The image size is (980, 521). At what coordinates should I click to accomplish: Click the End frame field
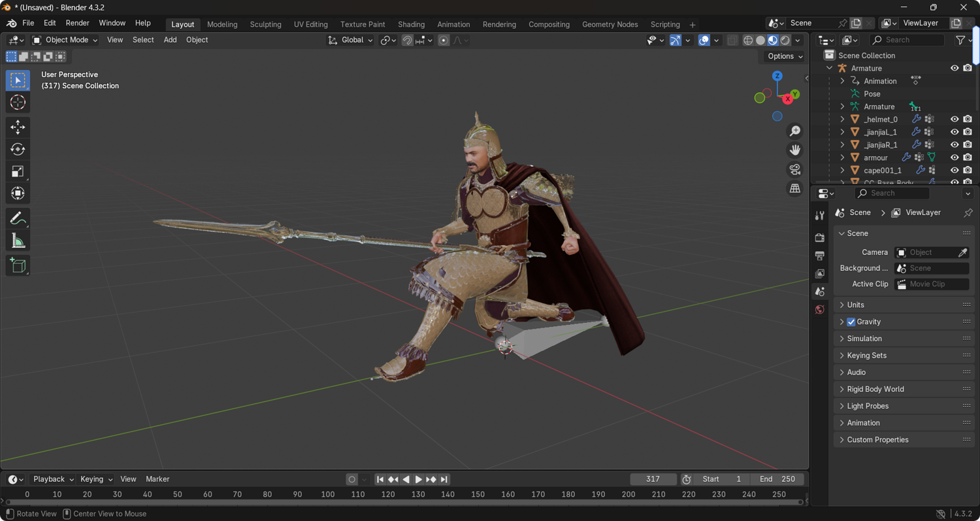(777, 479)
